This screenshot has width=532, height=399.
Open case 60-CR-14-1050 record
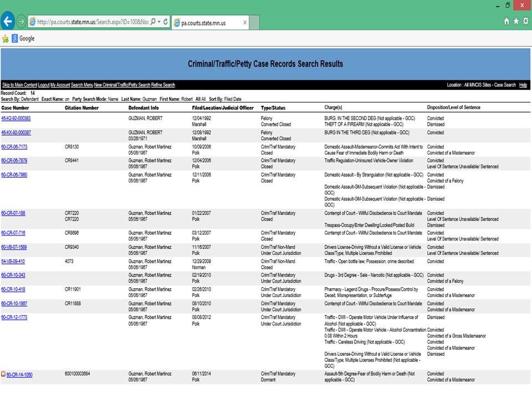19,375
